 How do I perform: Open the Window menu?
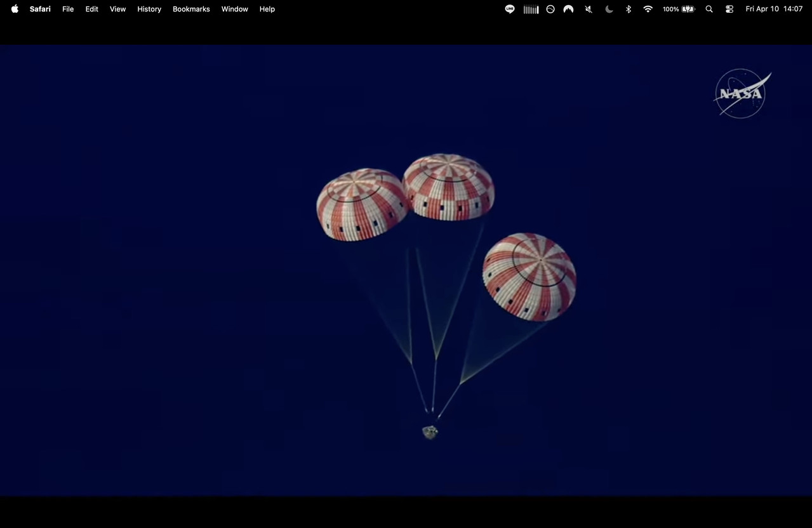pos(234,9)
